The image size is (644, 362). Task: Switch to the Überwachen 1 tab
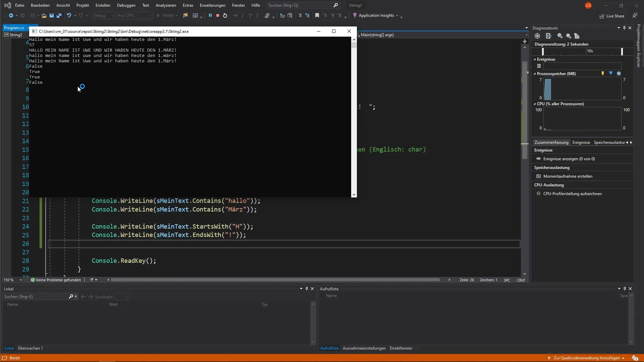30,348
